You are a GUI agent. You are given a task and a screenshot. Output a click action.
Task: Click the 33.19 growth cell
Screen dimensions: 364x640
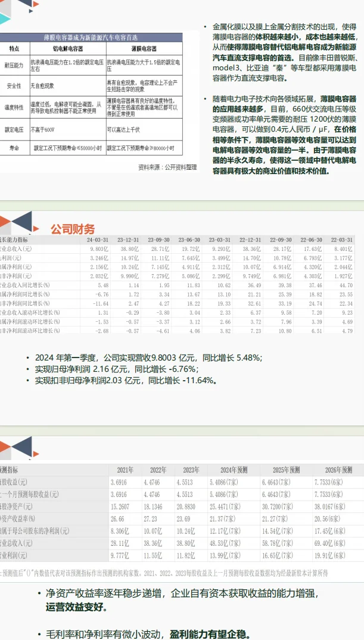[x=286, y=304]
